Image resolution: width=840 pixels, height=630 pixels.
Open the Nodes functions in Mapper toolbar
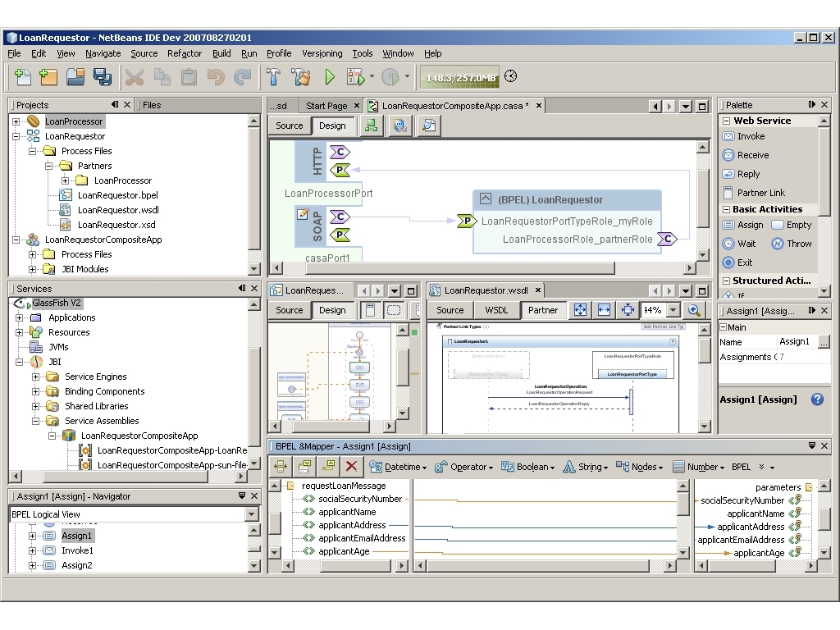640,467
